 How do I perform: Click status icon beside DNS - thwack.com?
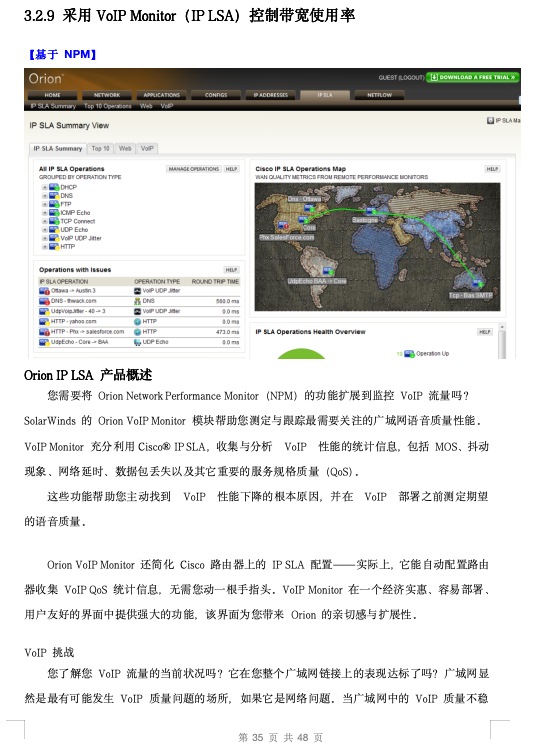coord(44,301)
